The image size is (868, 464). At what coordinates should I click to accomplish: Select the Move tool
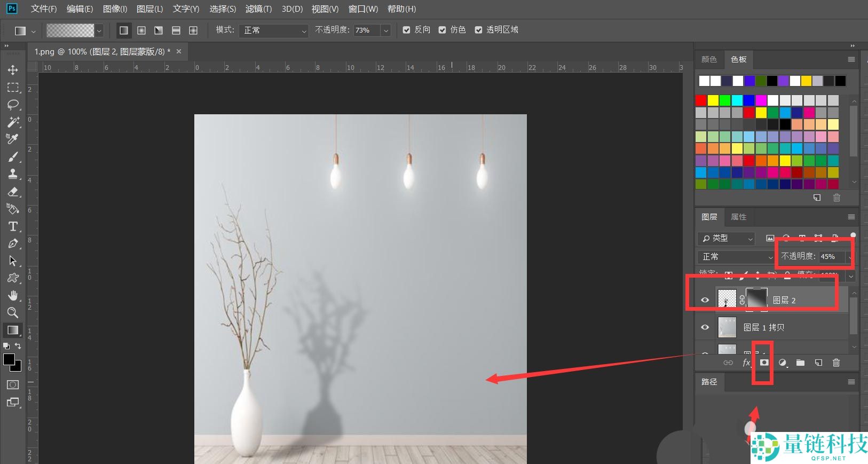coord(13,70)
